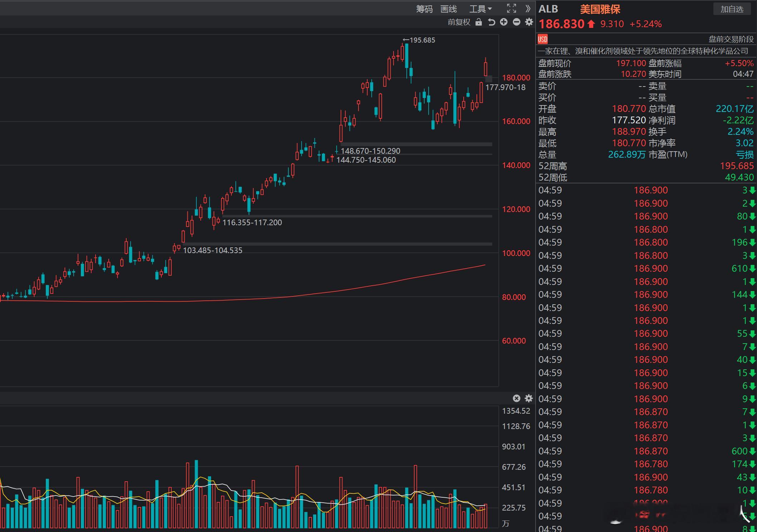
Task: Open the 筹码 chip distribution tab
Action: (x=424, y=9)
